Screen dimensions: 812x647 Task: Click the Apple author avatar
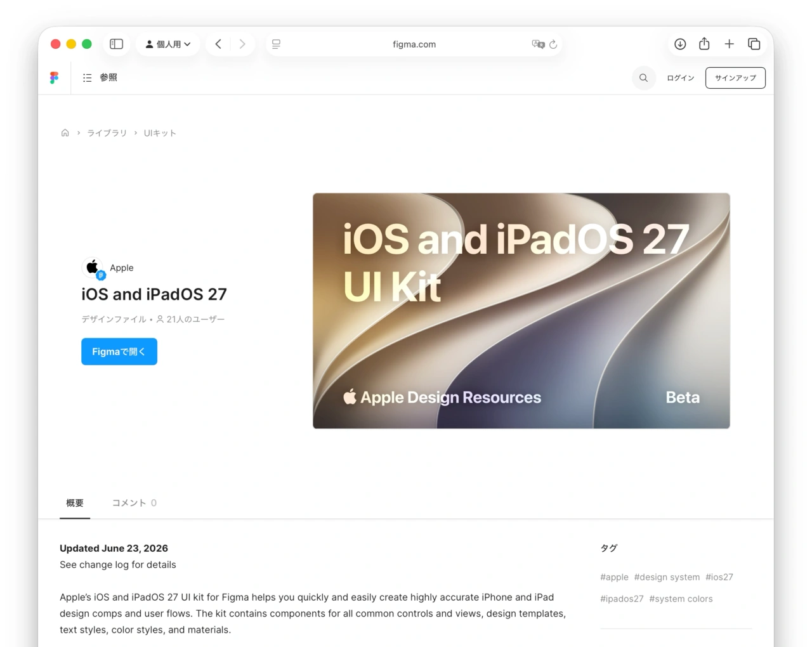tap(93, 268)
